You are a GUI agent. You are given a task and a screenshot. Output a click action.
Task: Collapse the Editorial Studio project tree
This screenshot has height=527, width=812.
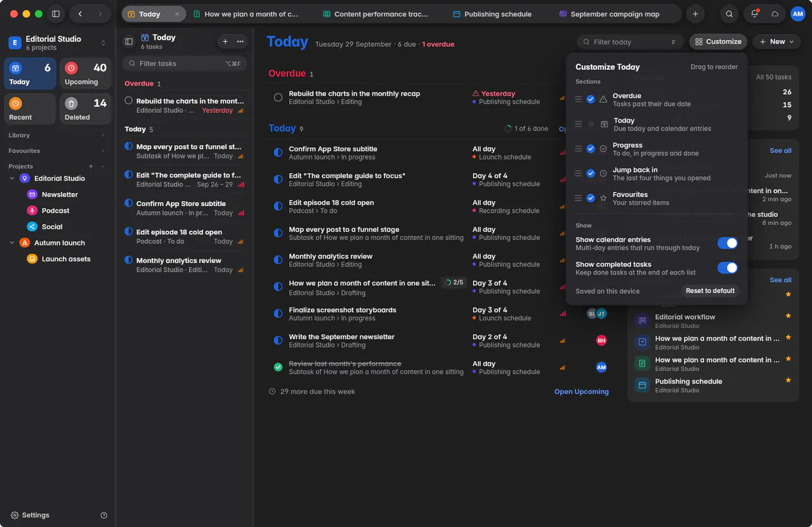point(12,179)
